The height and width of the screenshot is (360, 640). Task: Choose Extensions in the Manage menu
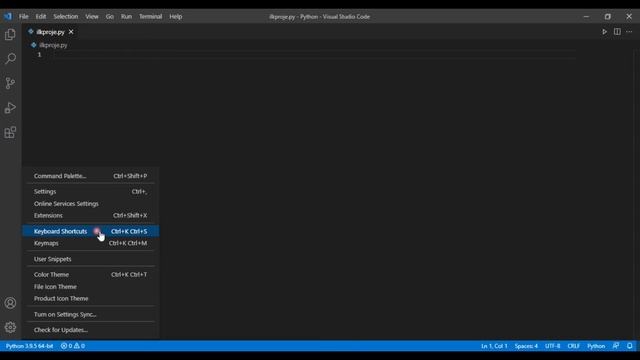point(91,216)
